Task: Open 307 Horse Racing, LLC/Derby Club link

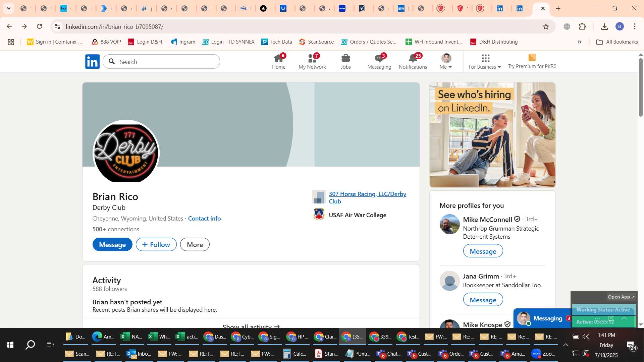Action: pyautogui.click(x=367, y=197)
